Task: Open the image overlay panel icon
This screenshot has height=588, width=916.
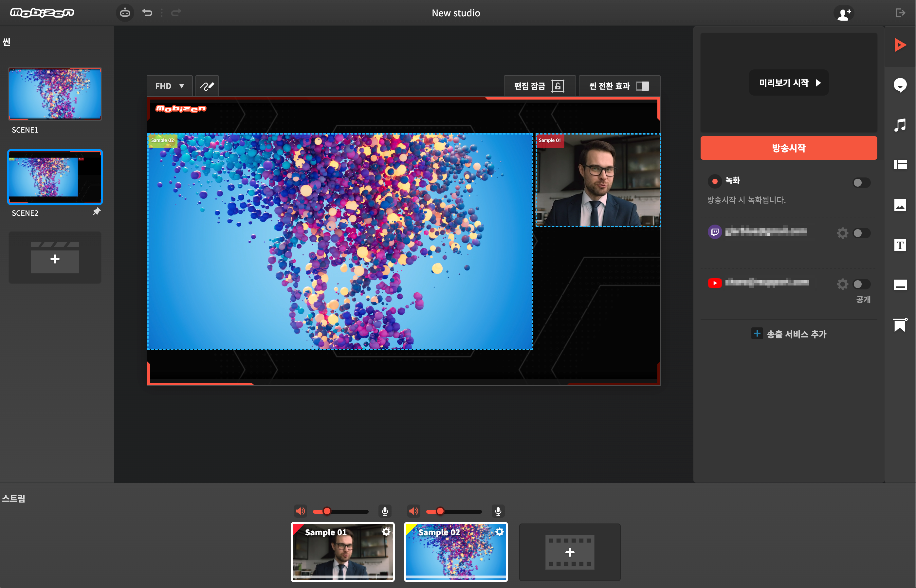Action: 900,205
